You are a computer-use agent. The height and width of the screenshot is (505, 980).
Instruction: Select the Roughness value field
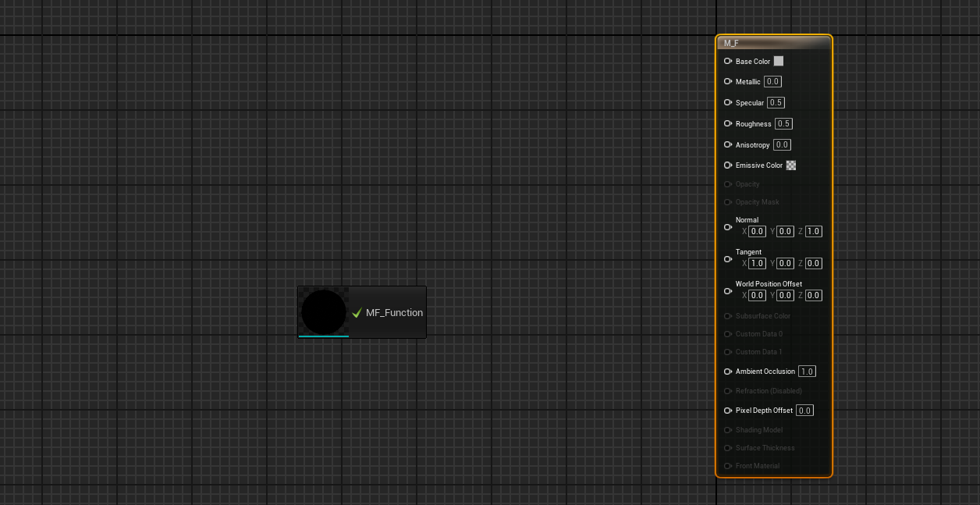[783, 124]
